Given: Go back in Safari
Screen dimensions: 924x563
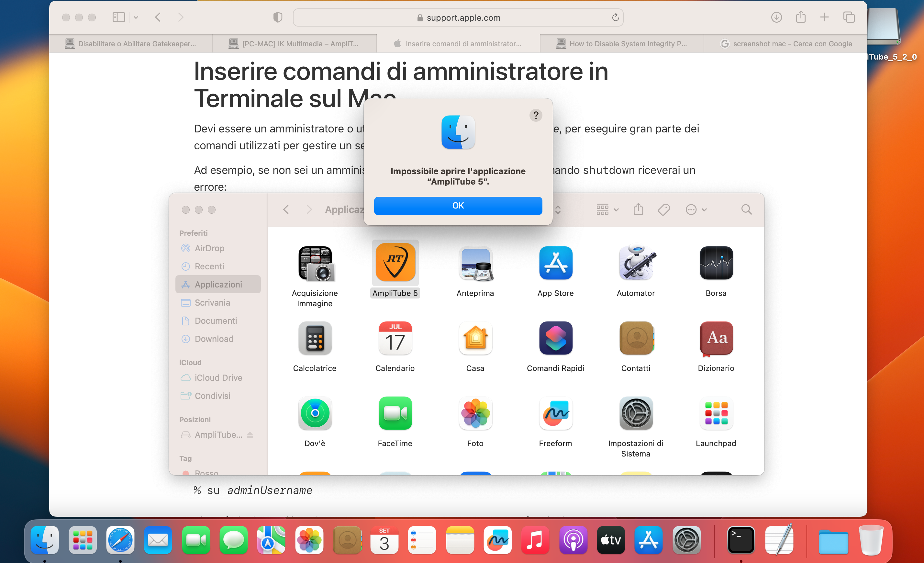Looking at the screenshot, I should click(x=158, y=17).
